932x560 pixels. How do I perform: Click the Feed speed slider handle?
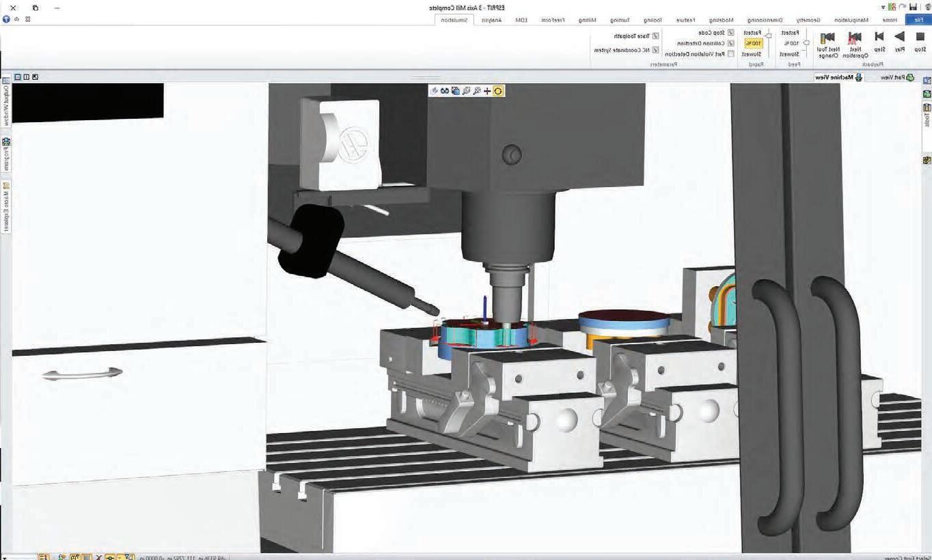coord(806,43)
